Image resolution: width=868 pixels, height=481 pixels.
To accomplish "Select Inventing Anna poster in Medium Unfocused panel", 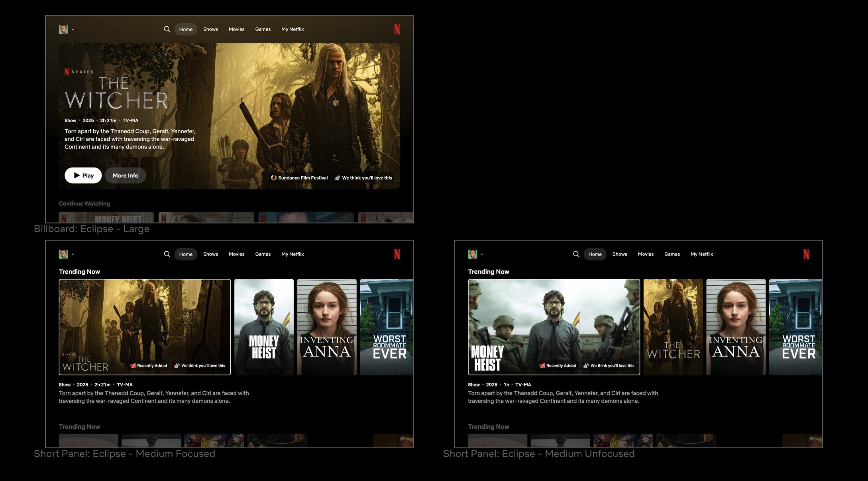I will coord(736,327).
